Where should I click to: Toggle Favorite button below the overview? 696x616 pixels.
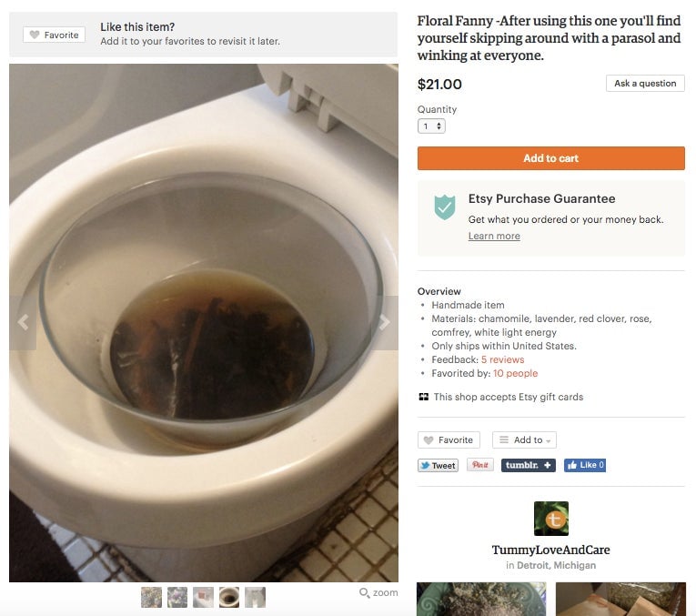(x=448, y=439)
